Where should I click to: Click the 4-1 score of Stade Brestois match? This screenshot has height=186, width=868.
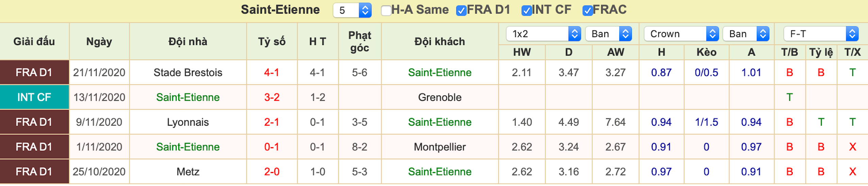(x=272, y=73)
